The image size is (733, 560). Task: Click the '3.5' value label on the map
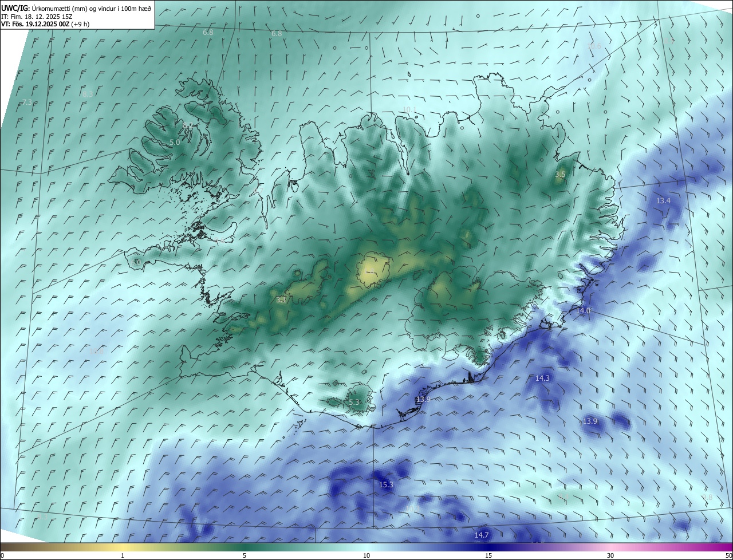click(561, 174)
